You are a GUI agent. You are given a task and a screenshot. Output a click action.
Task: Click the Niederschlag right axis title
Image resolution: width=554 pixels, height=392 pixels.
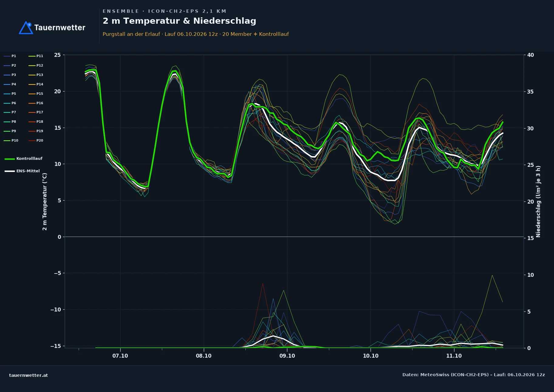click(x=538, y=201)
